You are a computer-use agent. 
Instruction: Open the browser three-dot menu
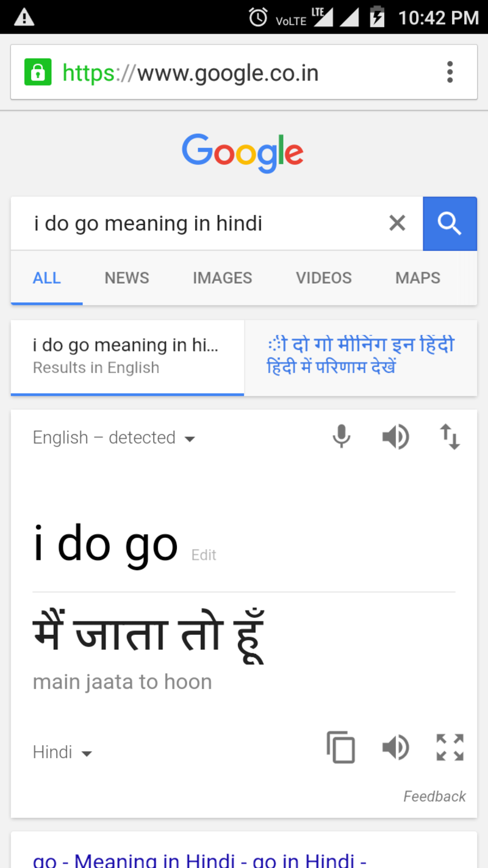pyautogui.click(x=450, y=72)
